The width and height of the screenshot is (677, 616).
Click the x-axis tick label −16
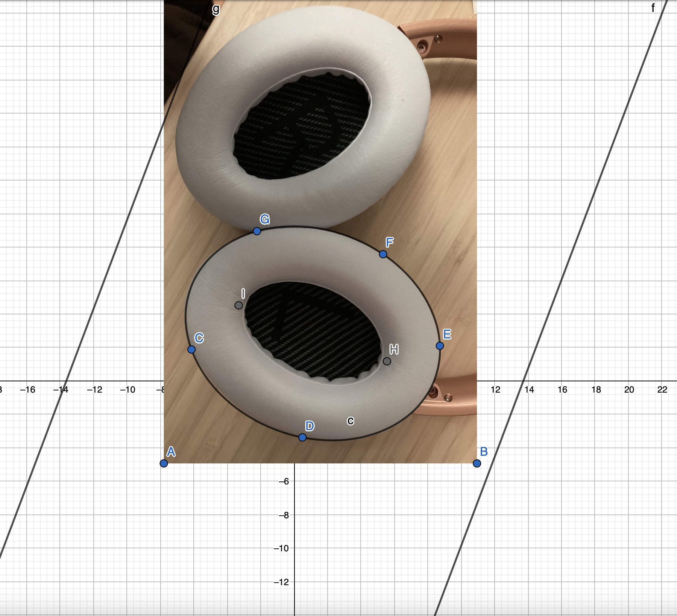27,390
